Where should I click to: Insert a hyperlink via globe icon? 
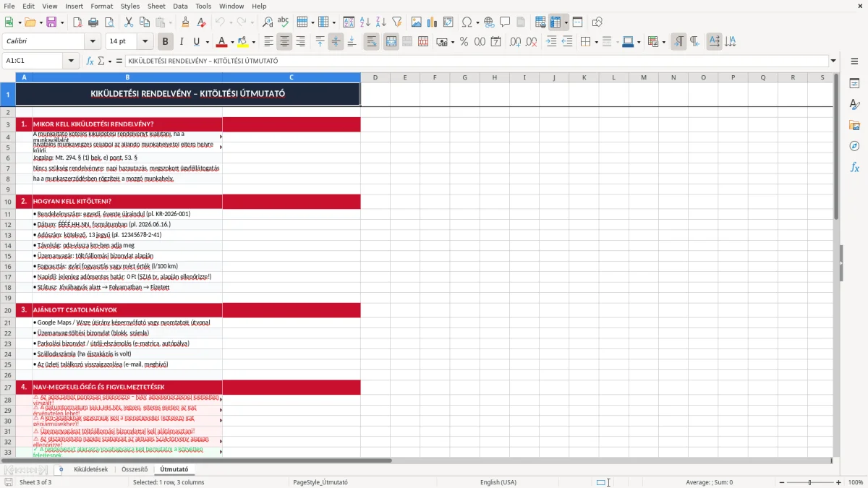(489, 22)
